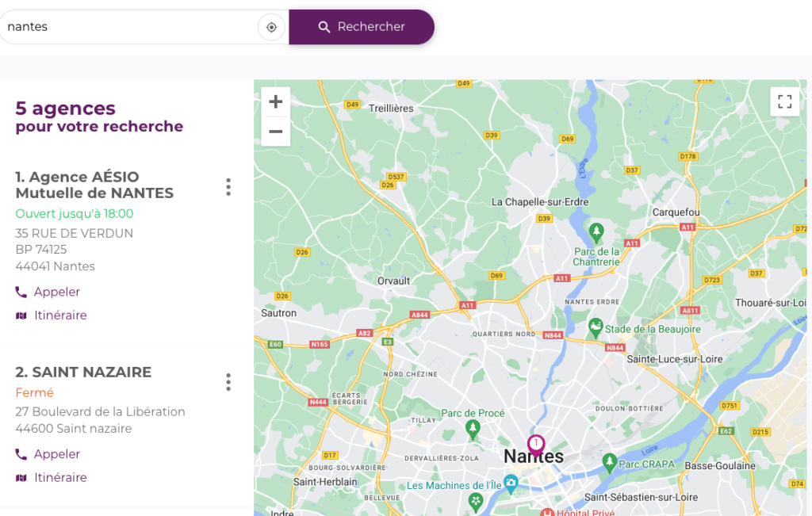812x516 pixels.
Task: Click Parc CRAPA tree marker
Action: 610,461
